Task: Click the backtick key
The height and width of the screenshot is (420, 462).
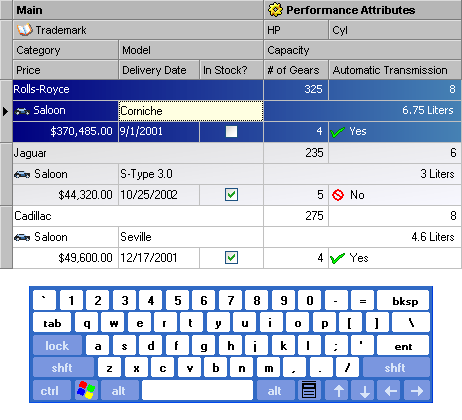Action: click(44, 300)
